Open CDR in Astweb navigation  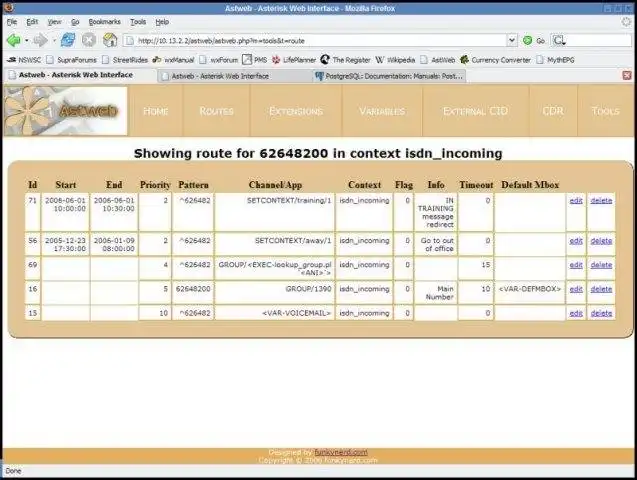(x=553, y=111)
